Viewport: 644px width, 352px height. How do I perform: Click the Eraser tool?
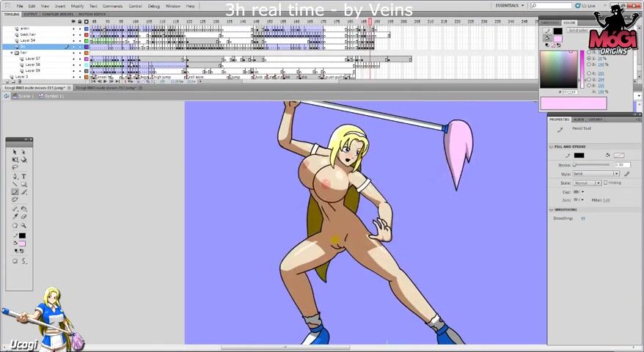23,216
